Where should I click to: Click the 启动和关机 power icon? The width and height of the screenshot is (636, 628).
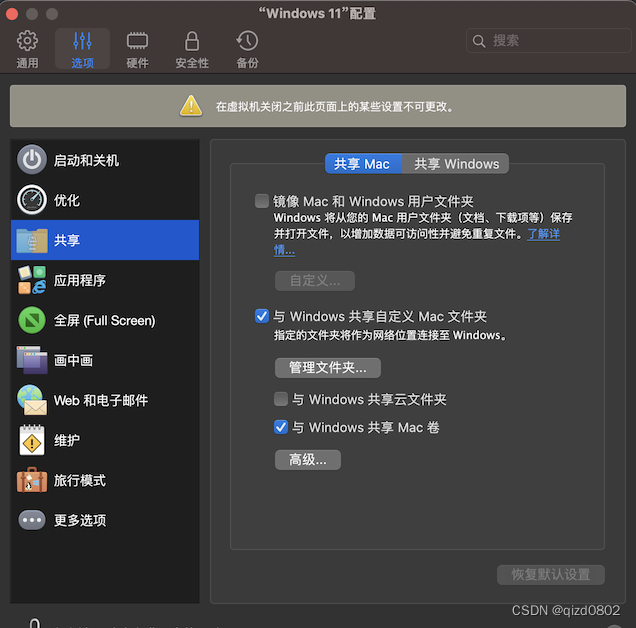(32, 160)
